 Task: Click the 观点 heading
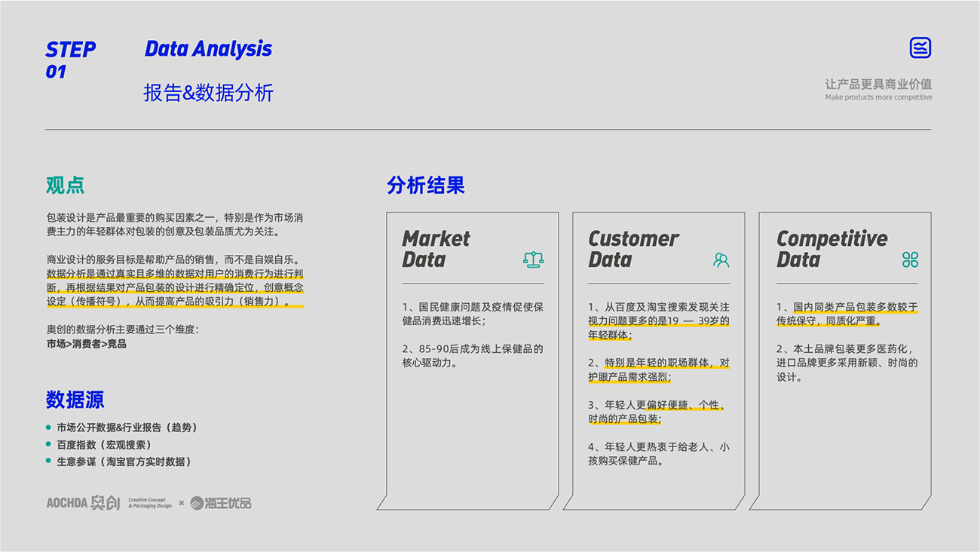coord(65,186)
